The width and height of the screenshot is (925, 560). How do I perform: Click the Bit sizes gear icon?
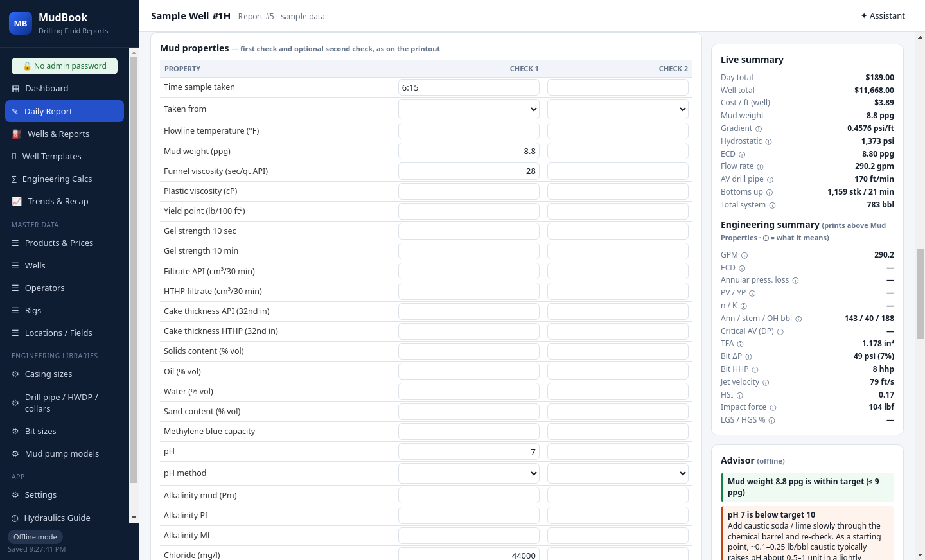(15, 431)
